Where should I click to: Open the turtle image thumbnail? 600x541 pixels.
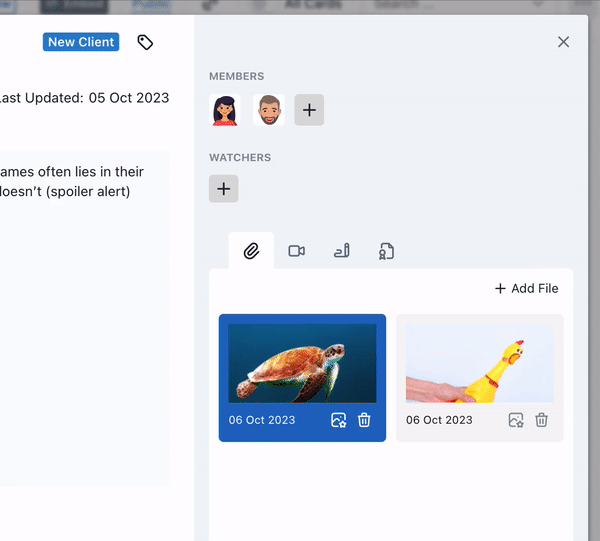(302, 363)
